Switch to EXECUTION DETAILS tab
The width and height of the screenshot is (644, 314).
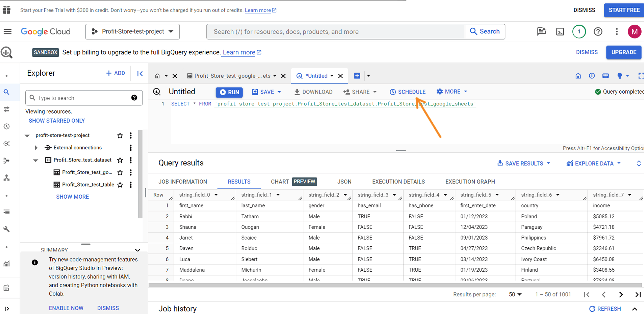(398, 182)
